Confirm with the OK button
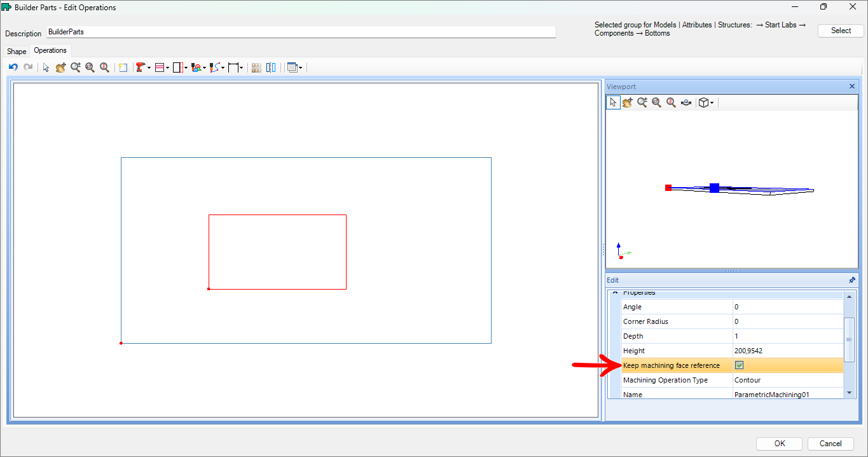 (x=780, y=444)
